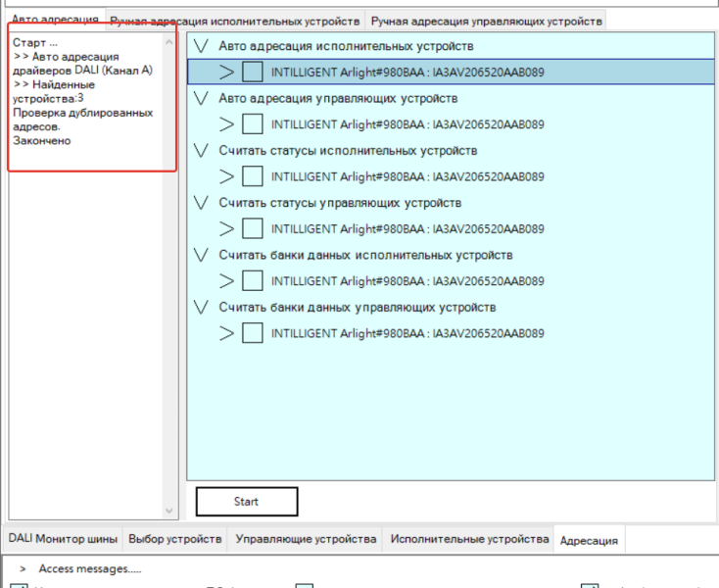Click log panel scrollbar up arrow
This screenshot has height=588, width=719.
[x=168, y=42]
